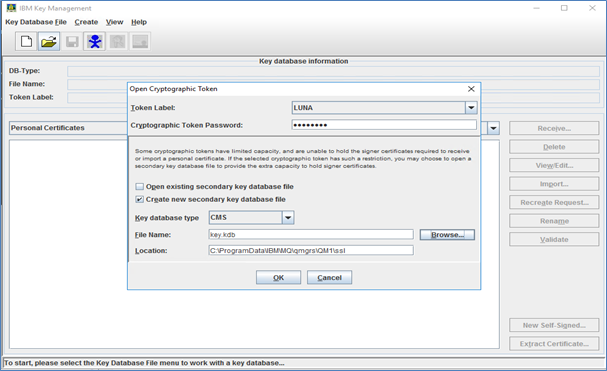Click the save floppy disk toolbar icon
This screenshot has height=371, width=607.
coord(72,41)
